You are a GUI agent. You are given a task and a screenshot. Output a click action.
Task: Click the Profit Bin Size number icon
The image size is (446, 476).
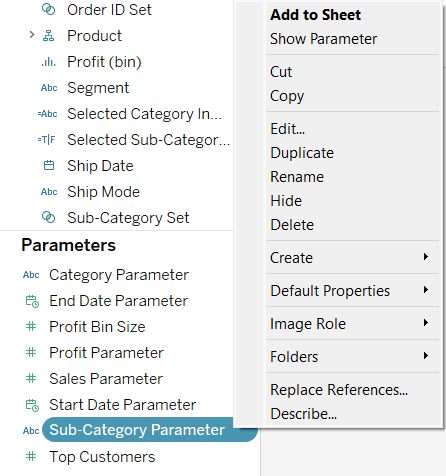tap(31, 326)
